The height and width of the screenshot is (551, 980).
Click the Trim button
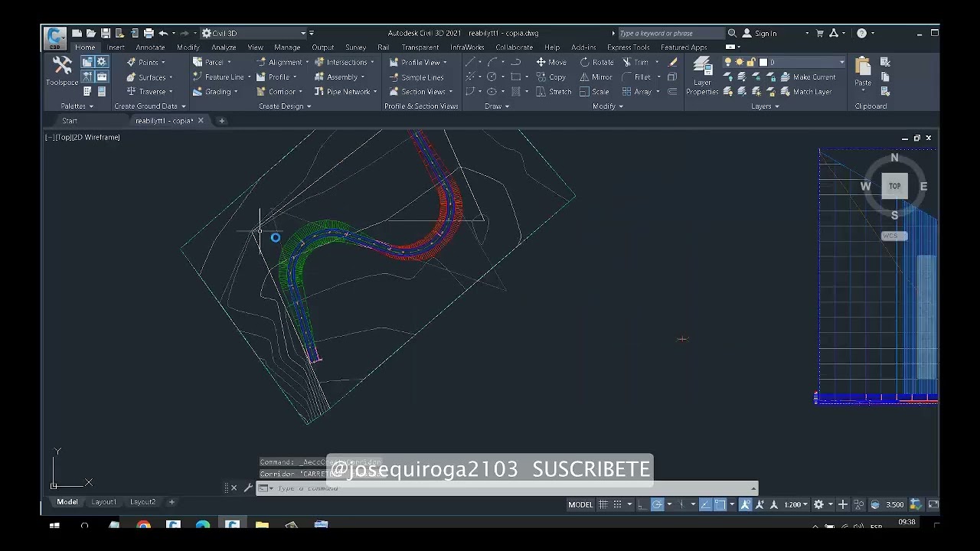point(635,62)
